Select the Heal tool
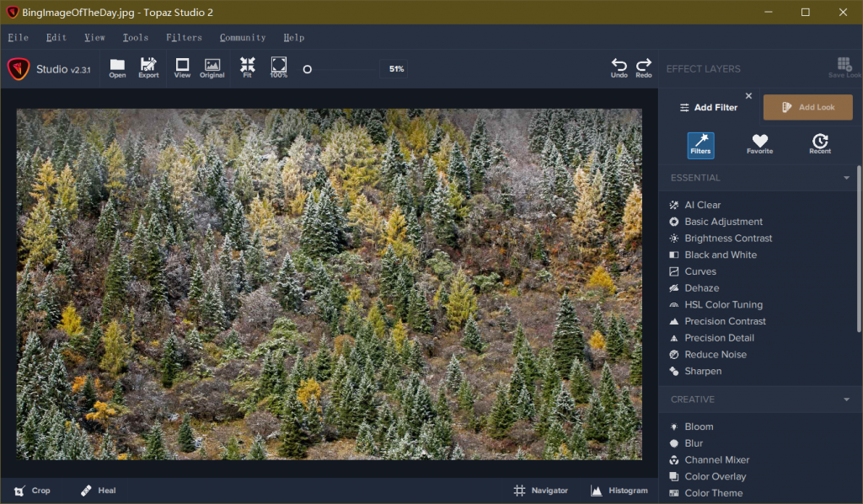 (x=98, y=491)
